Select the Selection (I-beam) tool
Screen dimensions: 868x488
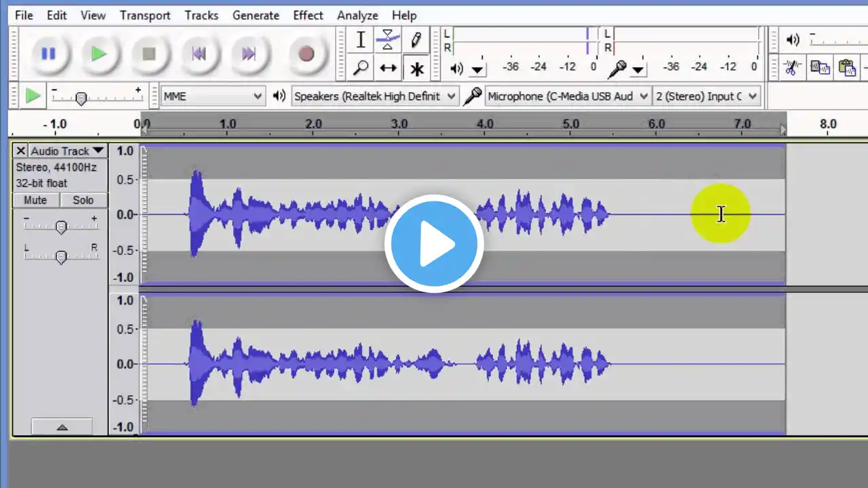[361, 40]
